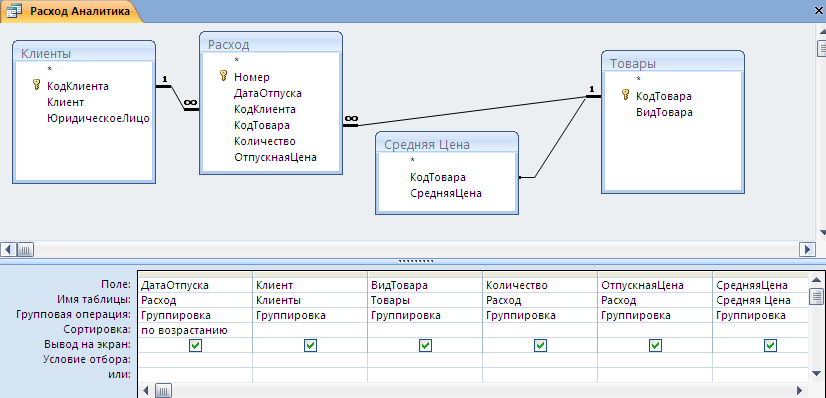The height and width of the screenshot is (398, 826).
Task: Click the key icon beside Номер
Action: [x=223, y=76]
